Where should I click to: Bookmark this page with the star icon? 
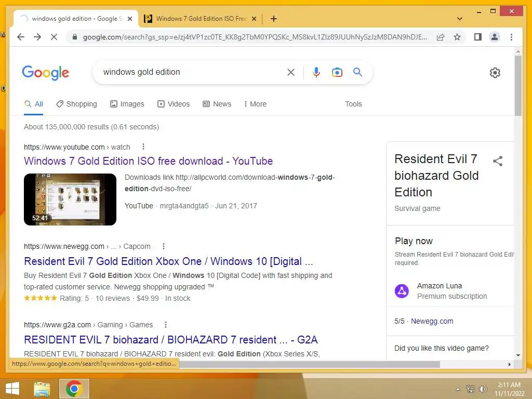[x=457, y=37]
